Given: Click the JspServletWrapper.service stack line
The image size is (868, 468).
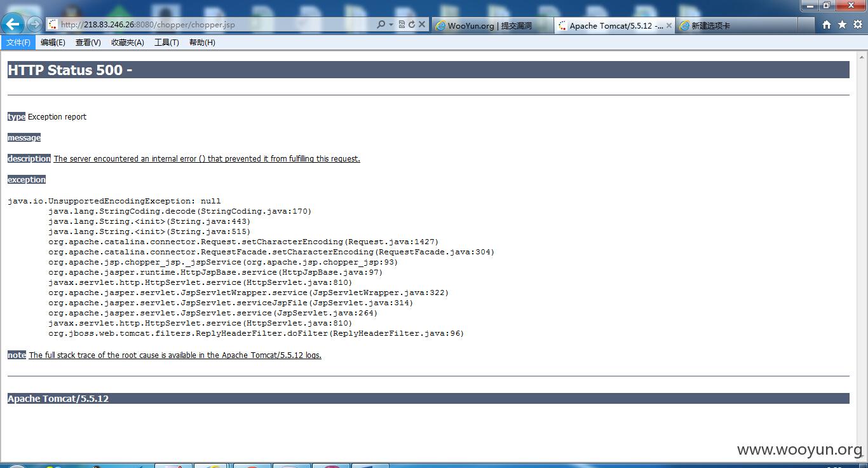Looking at the screenshot, I should (x=248, y=292).
